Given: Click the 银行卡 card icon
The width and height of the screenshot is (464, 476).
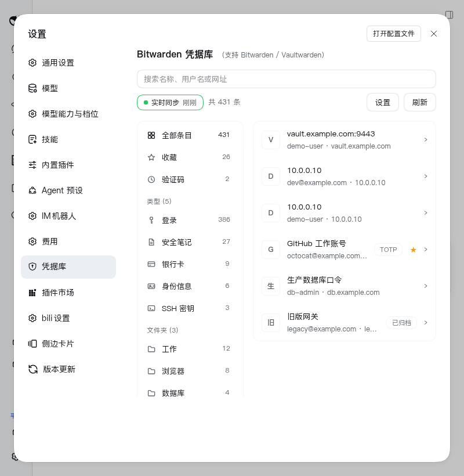Looking at the screenshot, I should (x=151, y=264).
